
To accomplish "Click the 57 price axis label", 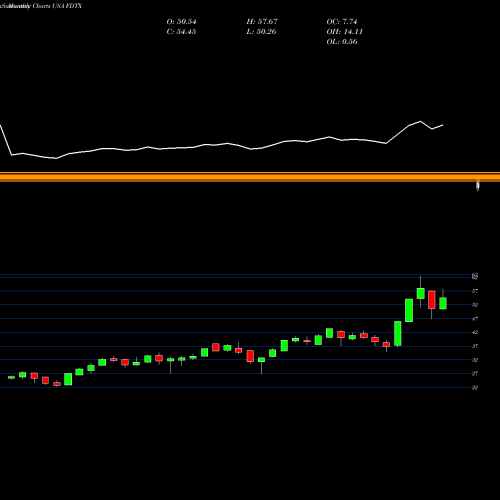I will 475,291.
